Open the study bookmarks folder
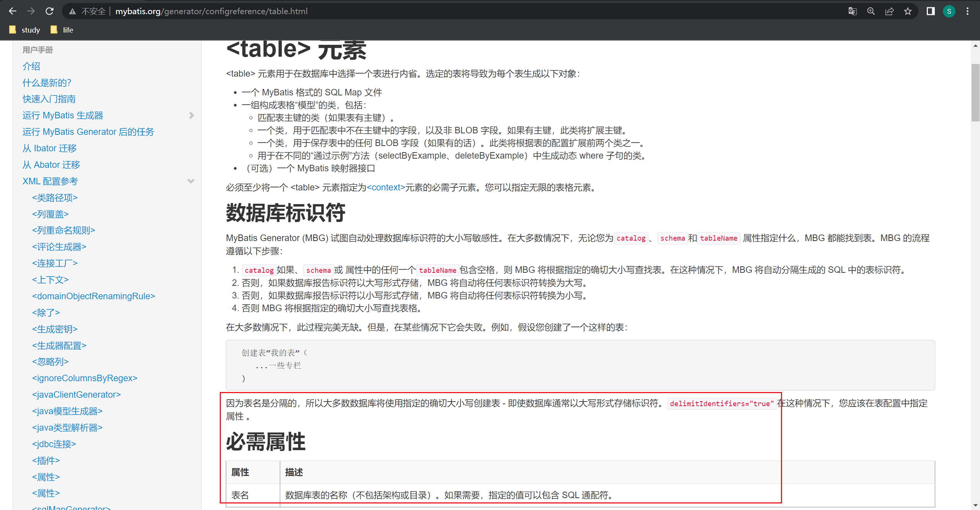Image resolution: width=980 pixels, height=510 pixels. pyautogui.click(x=24, y=30)
